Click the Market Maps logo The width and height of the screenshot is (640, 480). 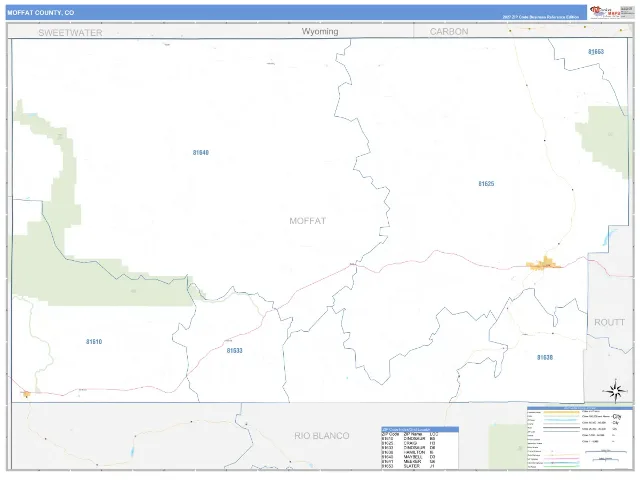click(x=606, y=12)
